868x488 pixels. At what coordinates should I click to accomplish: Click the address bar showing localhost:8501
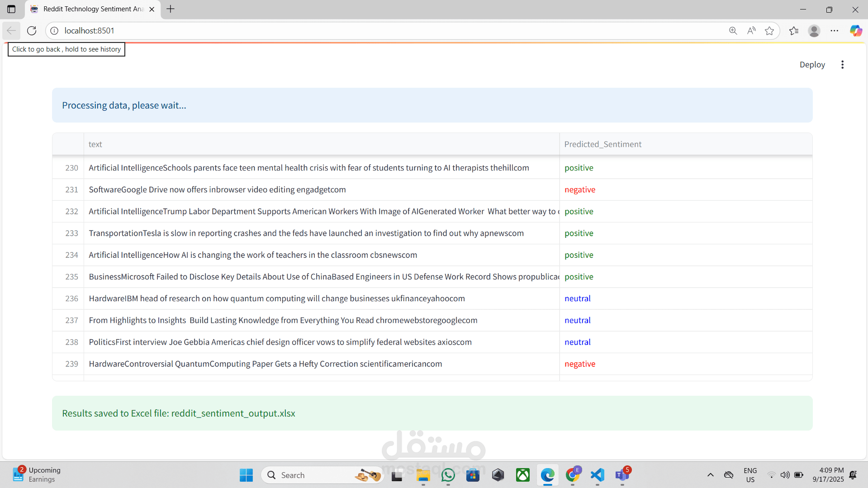click(x=362, y=31)
